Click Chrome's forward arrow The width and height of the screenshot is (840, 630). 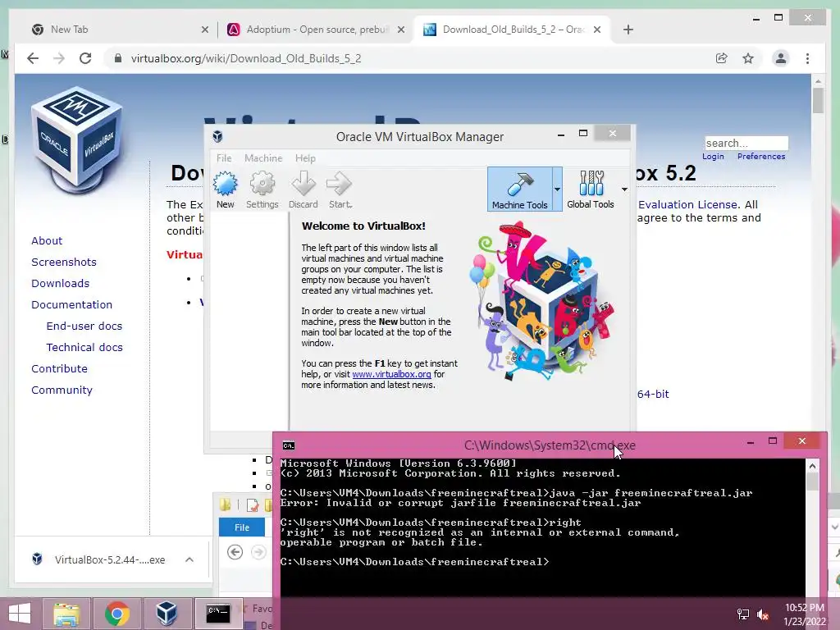(x=59, y=58)
